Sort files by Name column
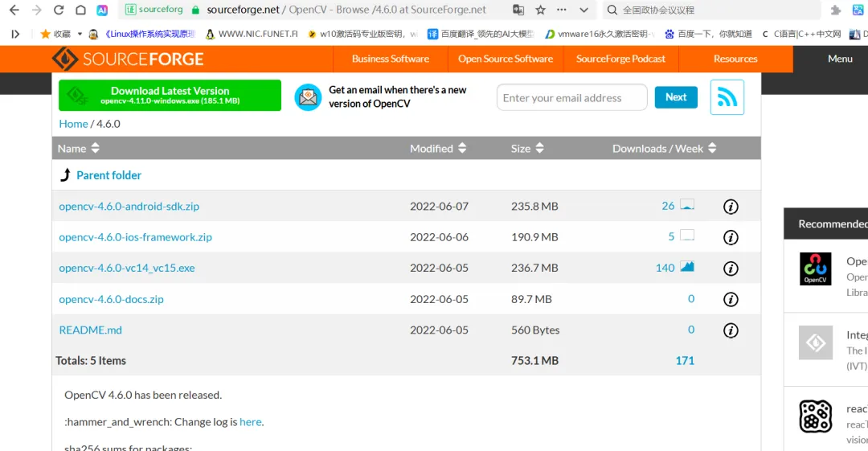868x451 pixels. pyautogui.click(x=79, y=149)
